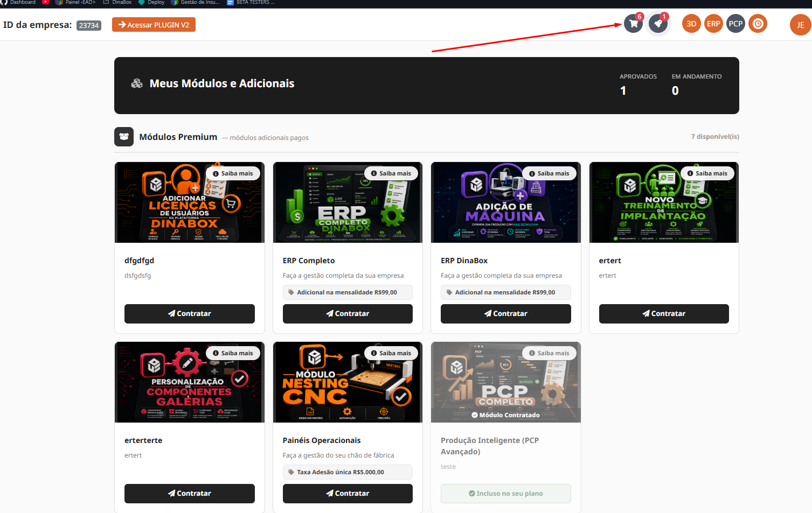812x513 pixels.
Task: Open the rocket notifications icon with badge 1
Action: pos(658,24)
